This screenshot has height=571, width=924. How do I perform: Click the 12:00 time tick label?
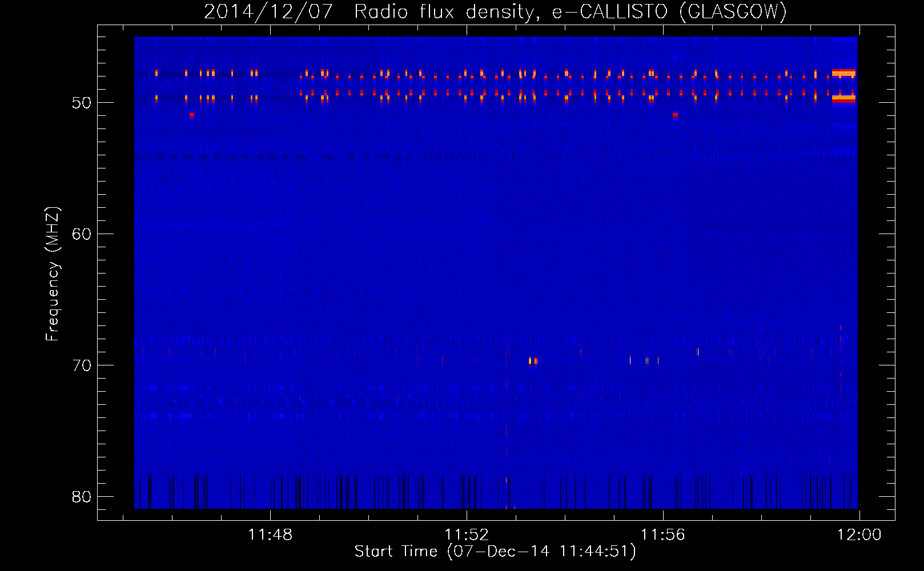pyautogui.click(x=859, y=534)
